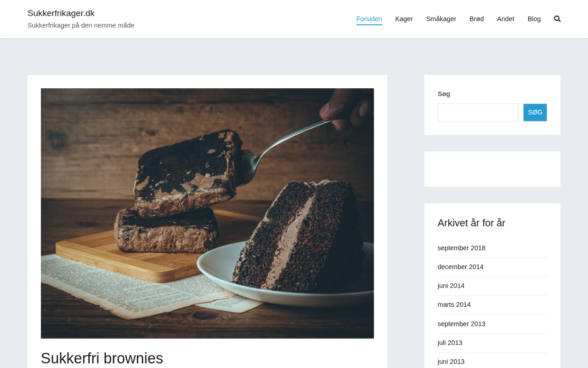Open the Kager menu item
The image size is (588, 368).
click(404, 19)
